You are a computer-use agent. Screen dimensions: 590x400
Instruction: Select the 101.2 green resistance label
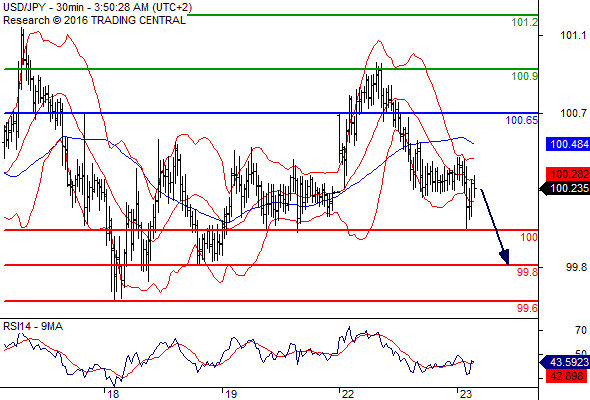pyautogui.click(x=525, y=22)
